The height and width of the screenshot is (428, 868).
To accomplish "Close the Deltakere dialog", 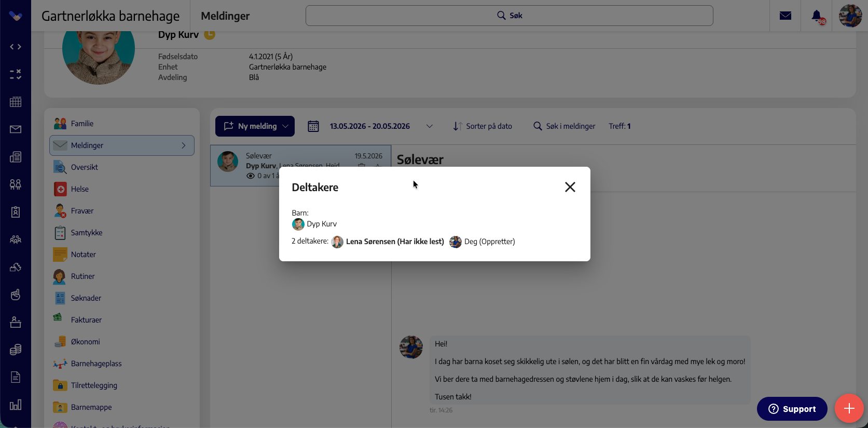I will (570, 187).
